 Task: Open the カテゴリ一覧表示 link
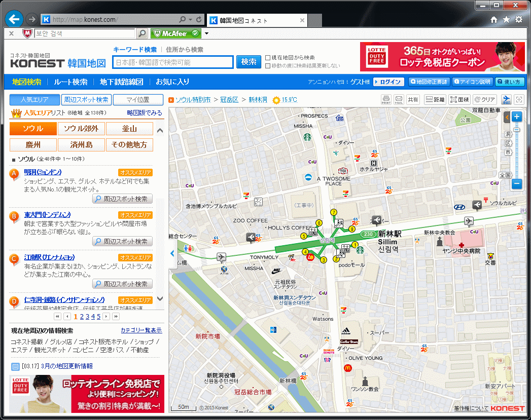click(x=141, y=330)
